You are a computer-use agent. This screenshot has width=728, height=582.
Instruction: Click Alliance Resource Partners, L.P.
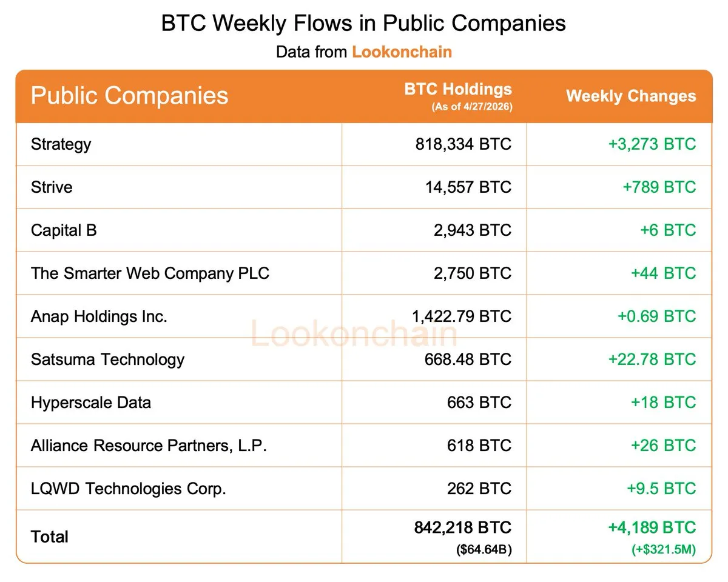149,446
